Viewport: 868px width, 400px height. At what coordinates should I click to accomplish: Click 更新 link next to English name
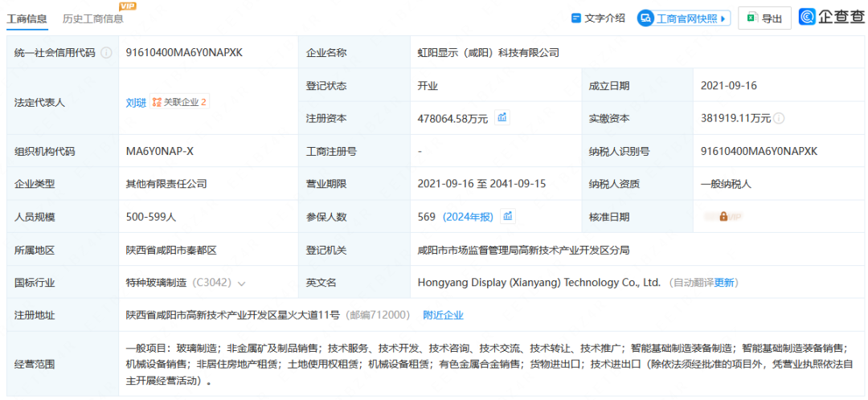coord(724,283)
